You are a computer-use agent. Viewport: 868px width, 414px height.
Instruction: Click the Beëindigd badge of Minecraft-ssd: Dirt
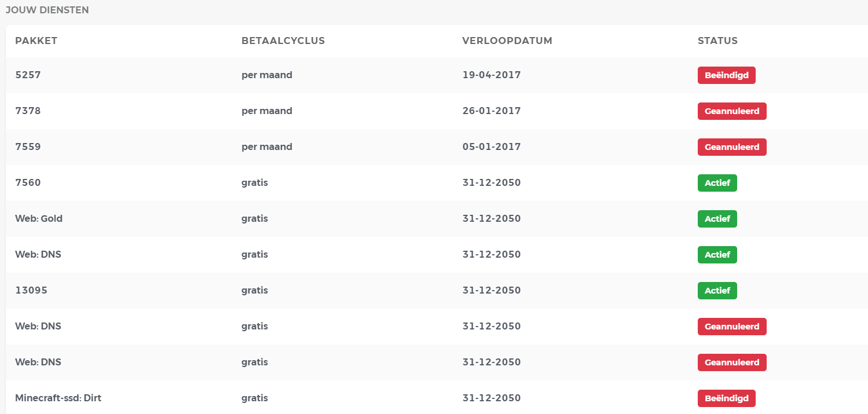coord(726,398)
